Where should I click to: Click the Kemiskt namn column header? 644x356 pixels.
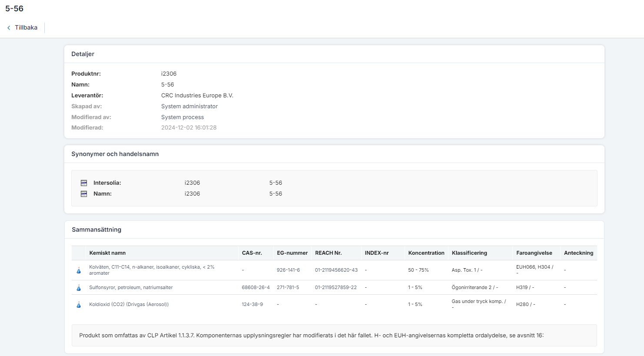point(107,253)
